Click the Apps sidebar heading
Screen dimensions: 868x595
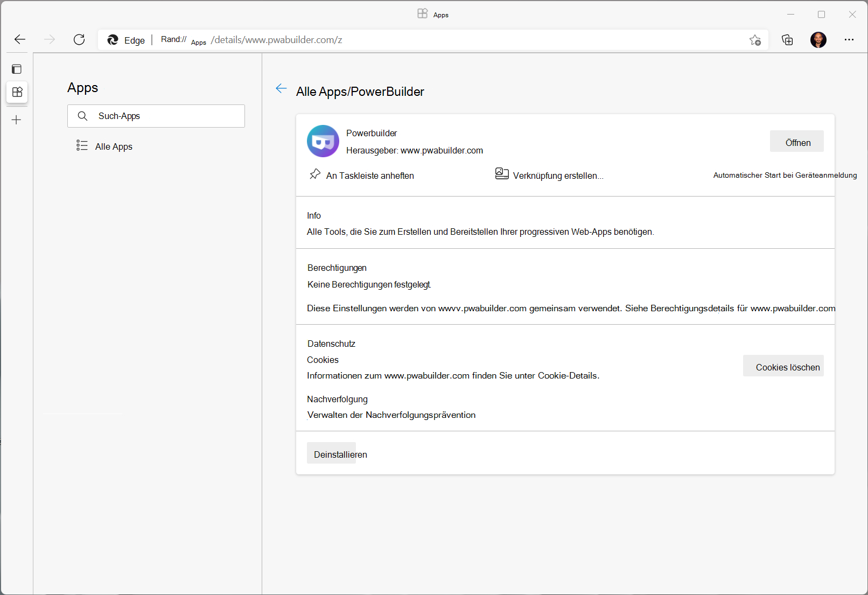(83, 88)
